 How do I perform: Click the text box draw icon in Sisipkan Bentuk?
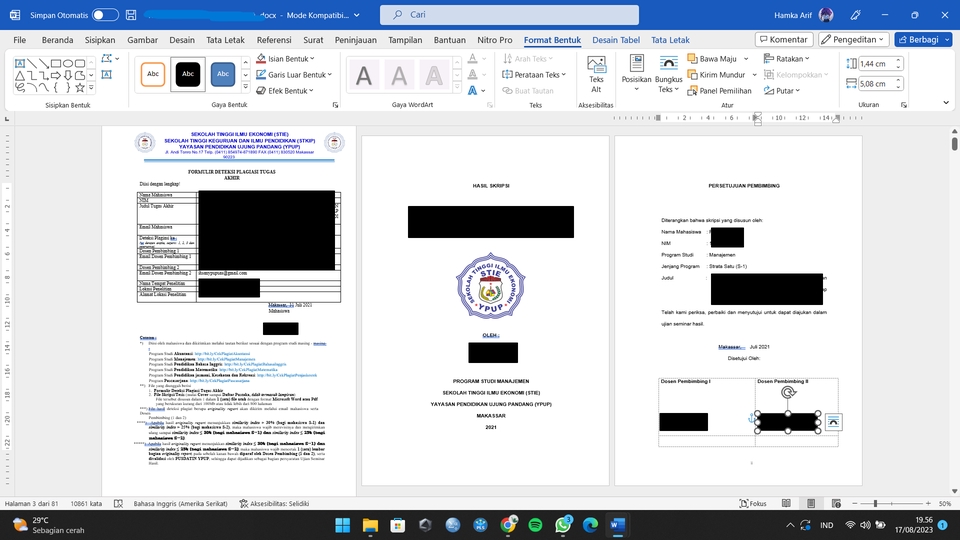[x=107, y=75]
